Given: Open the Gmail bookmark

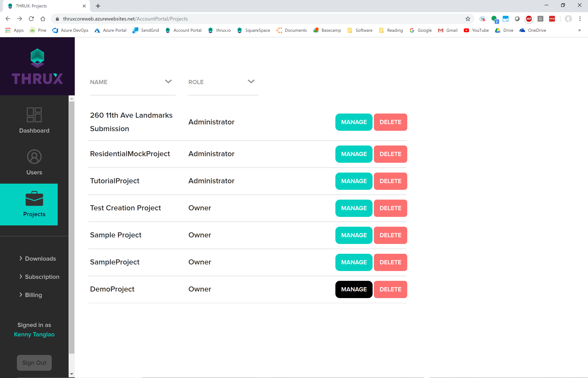Looking at the screenshot, I should [448, 30].
